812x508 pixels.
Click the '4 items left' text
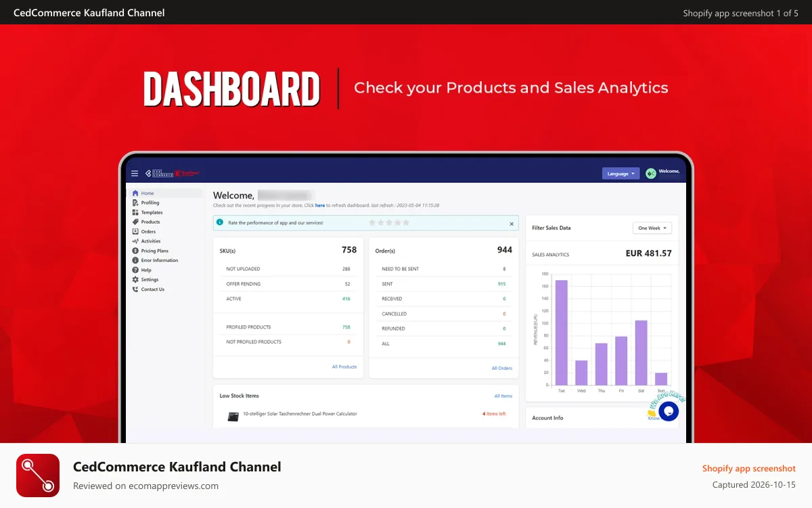[494, 413]
